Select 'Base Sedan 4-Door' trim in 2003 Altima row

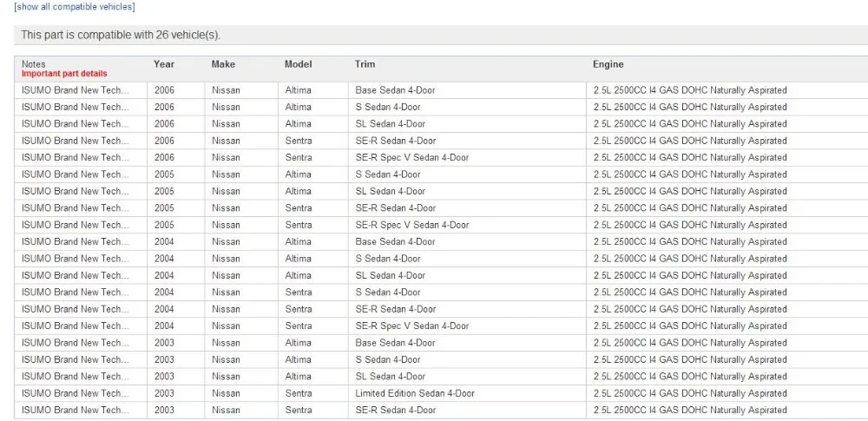[395, 343]
